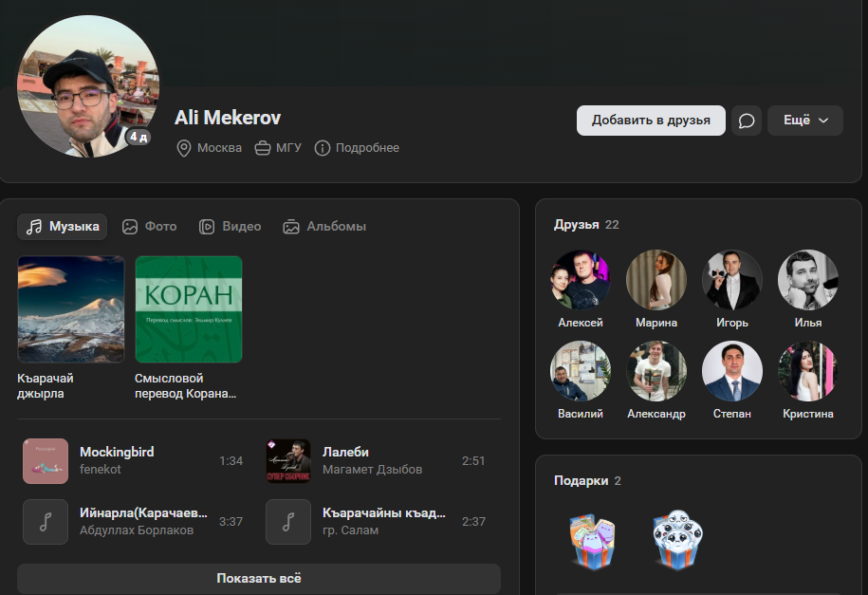This screenshot has width=868, height=595.
Task: Open the Друзья 22 friends list header
Action: pyautogui.click(x=586, y=224)
